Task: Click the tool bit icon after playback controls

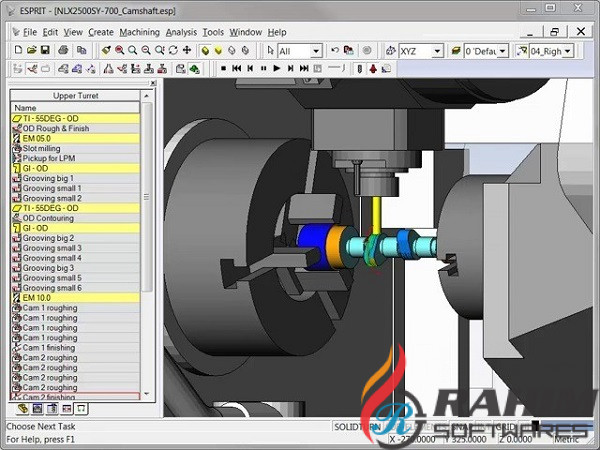Action: tap(359, 68)
